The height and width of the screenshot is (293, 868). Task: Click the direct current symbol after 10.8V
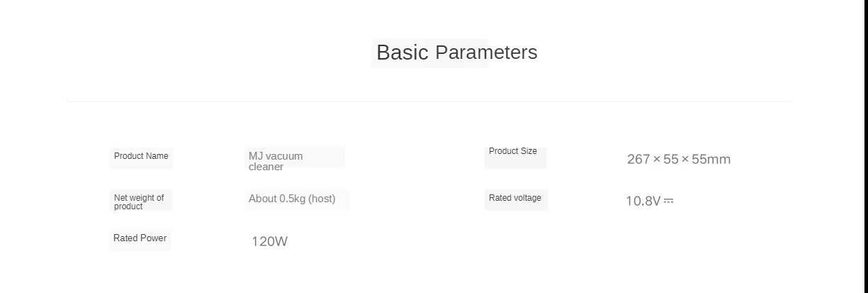(x=668, y=201)
